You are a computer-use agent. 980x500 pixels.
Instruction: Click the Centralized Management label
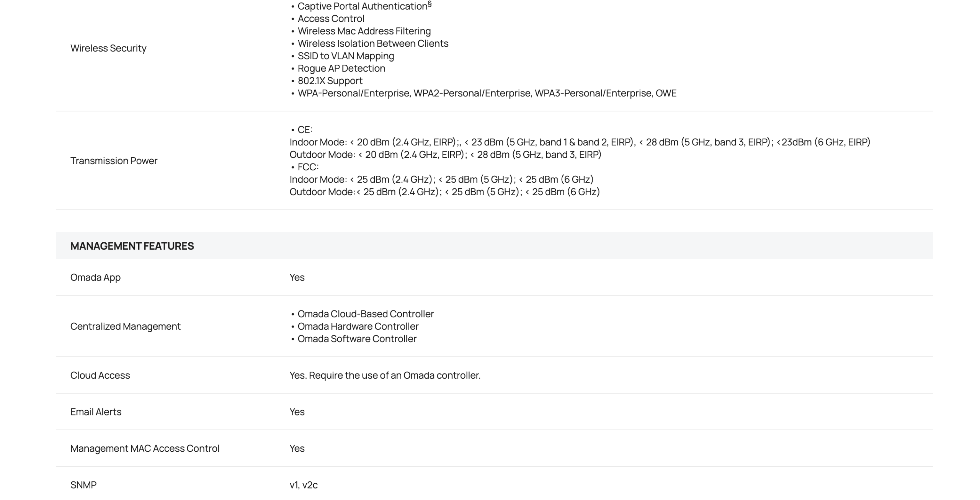pos(125,326)
